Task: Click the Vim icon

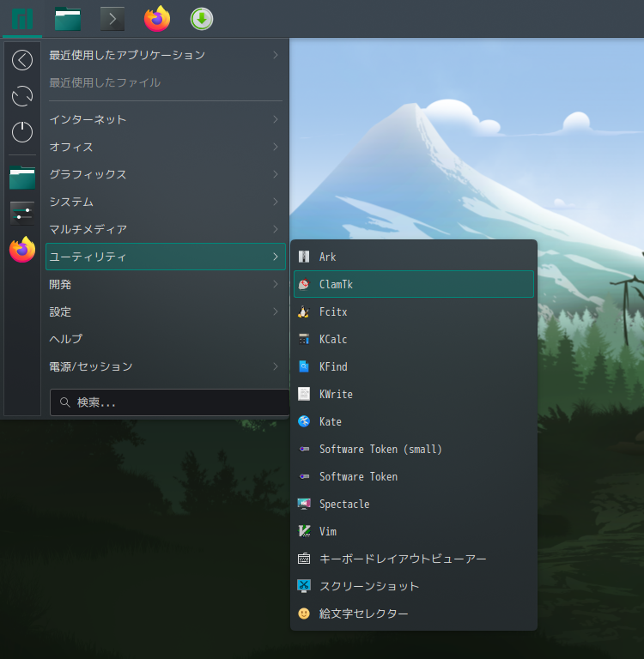Action: (304, 531)
